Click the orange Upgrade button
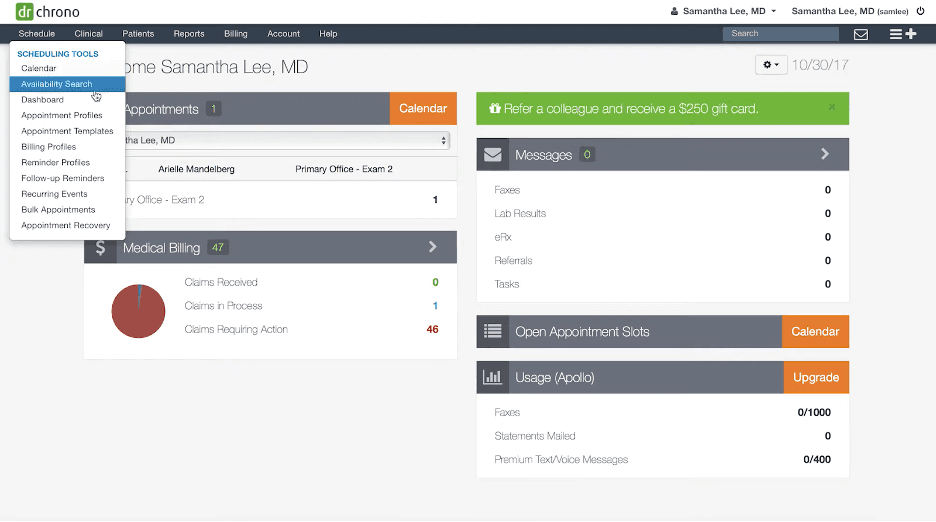936x522 pixels. pyautogui.click(x=815, y=378)
